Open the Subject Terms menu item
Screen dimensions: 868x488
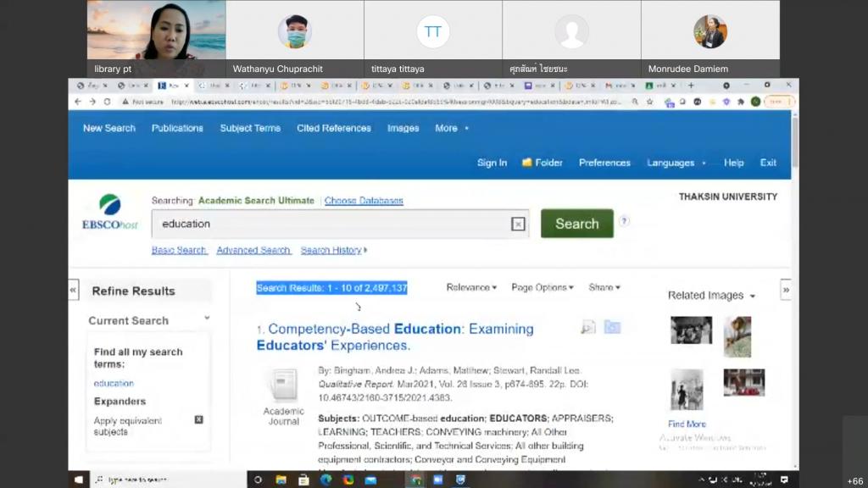250,128
